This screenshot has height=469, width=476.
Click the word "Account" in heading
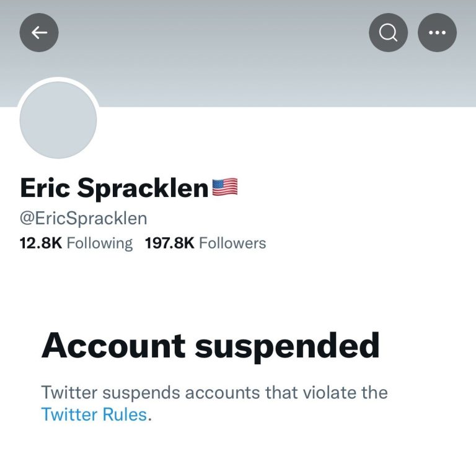[x=113, y=346]
